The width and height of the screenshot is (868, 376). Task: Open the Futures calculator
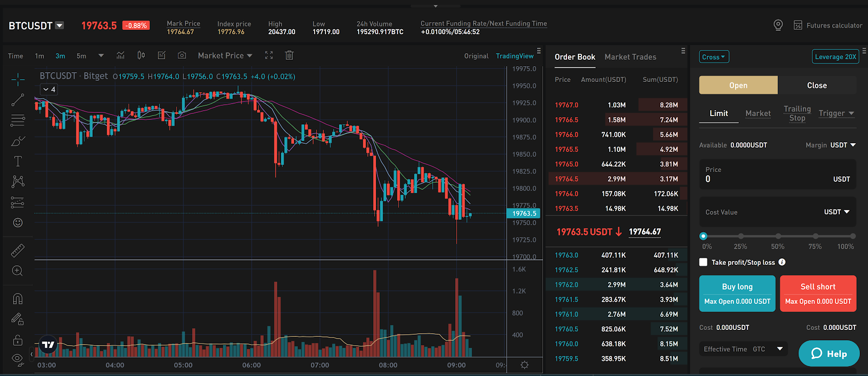coord(828,26)
